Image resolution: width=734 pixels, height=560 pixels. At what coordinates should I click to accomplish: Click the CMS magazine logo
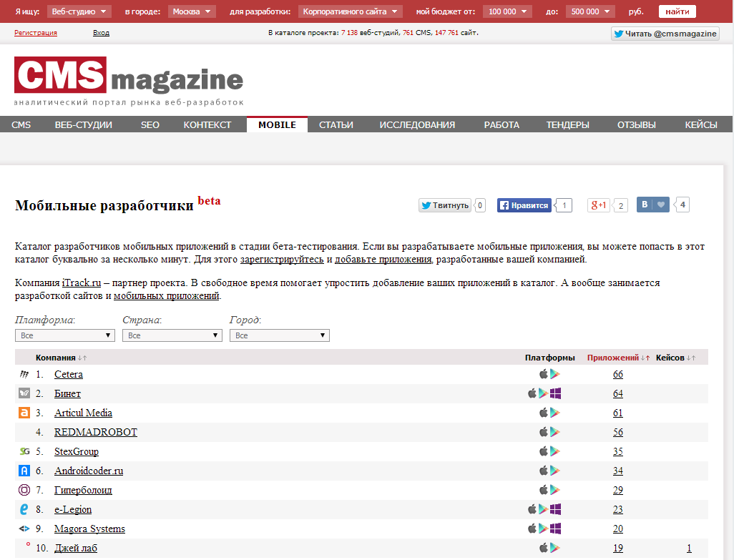(x=129, y=80)
